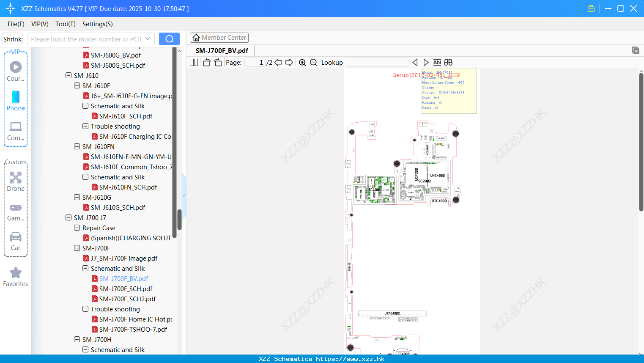Open the Tool(T) menu

click(66, 24)
